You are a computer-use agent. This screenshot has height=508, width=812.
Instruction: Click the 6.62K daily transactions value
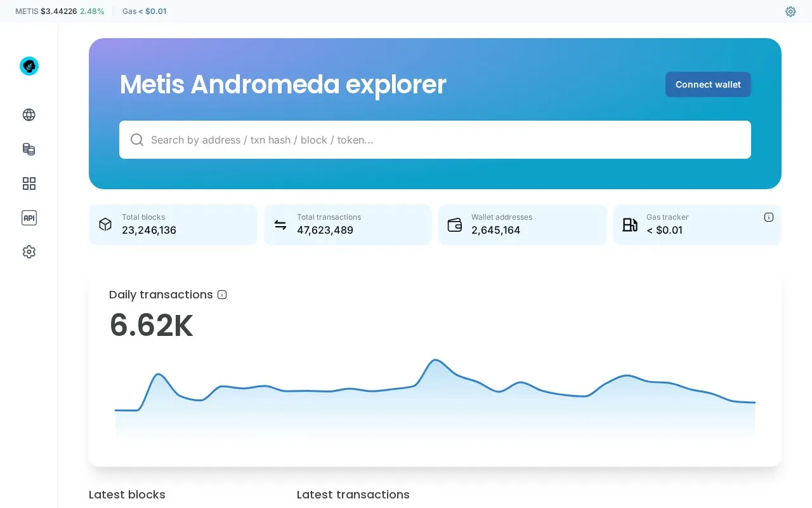point(152,325)
